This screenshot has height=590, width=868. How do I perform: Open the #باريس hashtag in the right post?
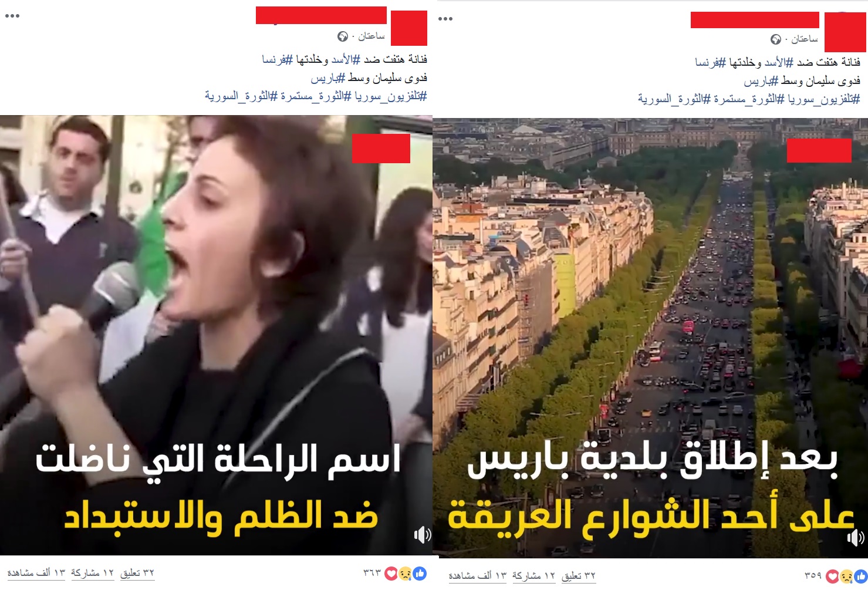(761, 80)
